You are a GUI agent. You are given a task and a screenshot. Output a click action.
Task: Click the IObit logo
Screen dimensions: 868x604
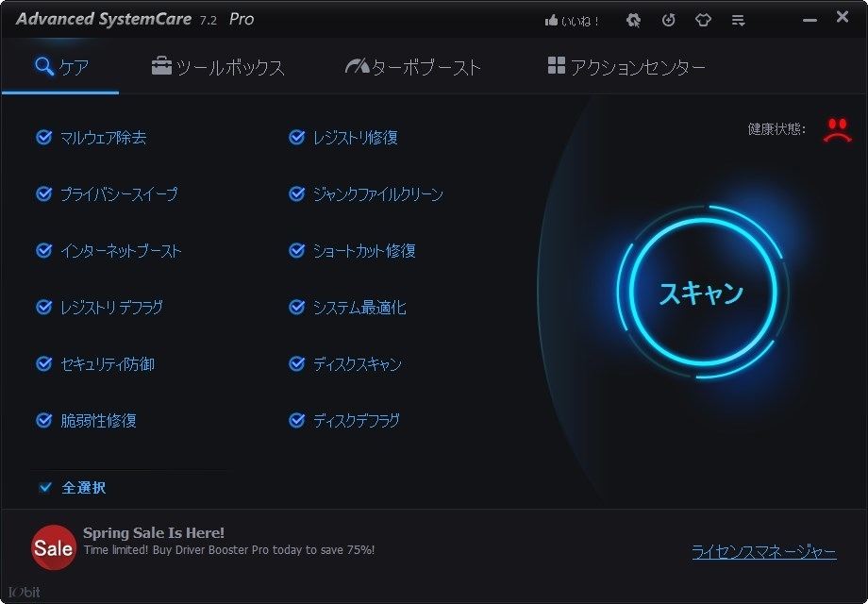click(25, 592)
